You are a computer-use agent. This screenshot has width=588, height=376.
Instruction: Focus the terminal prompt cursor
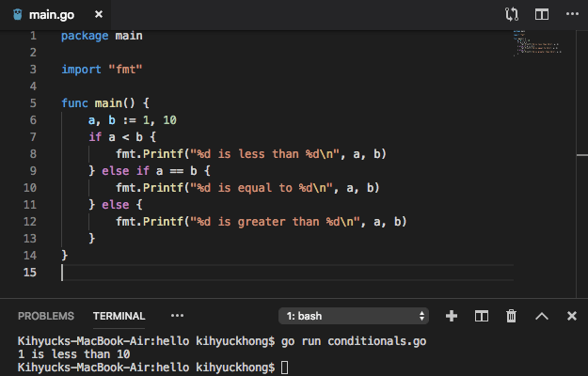pos(285,368)
